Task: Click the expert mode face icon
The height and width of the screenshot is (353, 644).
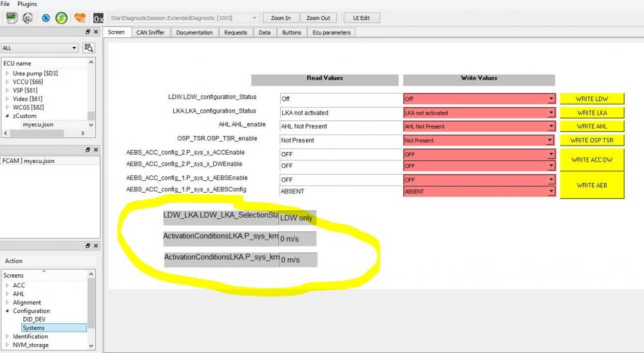Action: click(x=28, y=17)
